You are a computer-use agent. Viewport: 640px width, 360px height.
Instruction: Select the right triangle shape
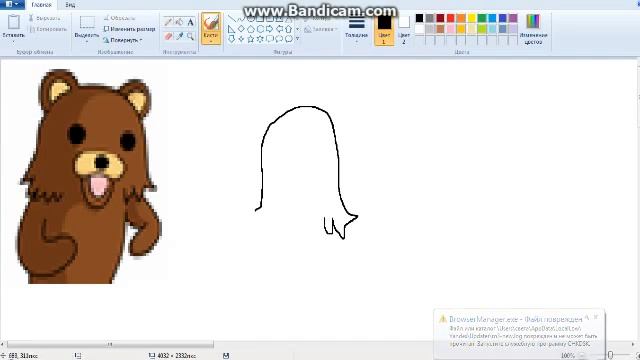point(231,29)
